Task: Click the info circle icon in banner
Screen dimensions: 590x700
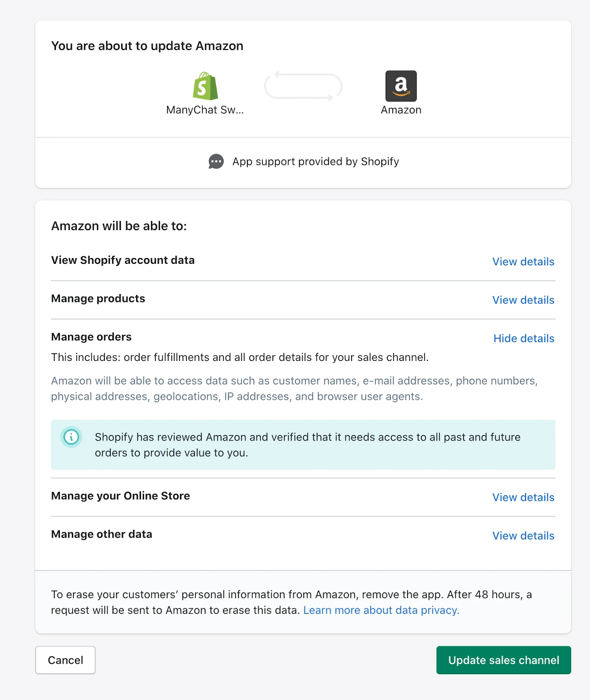Action: coord(71,437)
